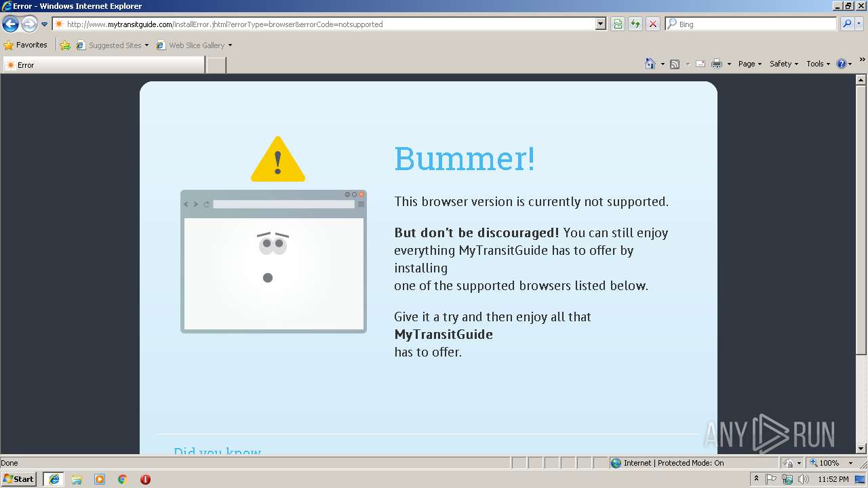
Task: Click the Home icon in command bar
Action: 650,64
